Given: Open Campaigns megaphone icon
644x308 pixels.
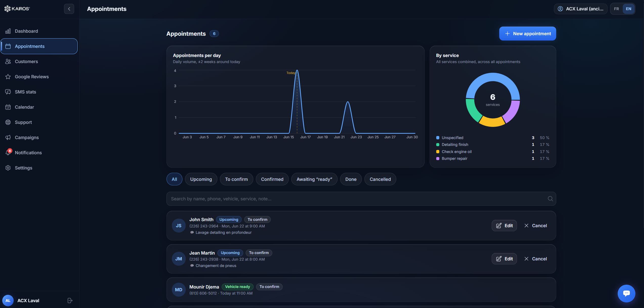Looking at the screenshot, I should pyautogui.click(x=8, y=138).
